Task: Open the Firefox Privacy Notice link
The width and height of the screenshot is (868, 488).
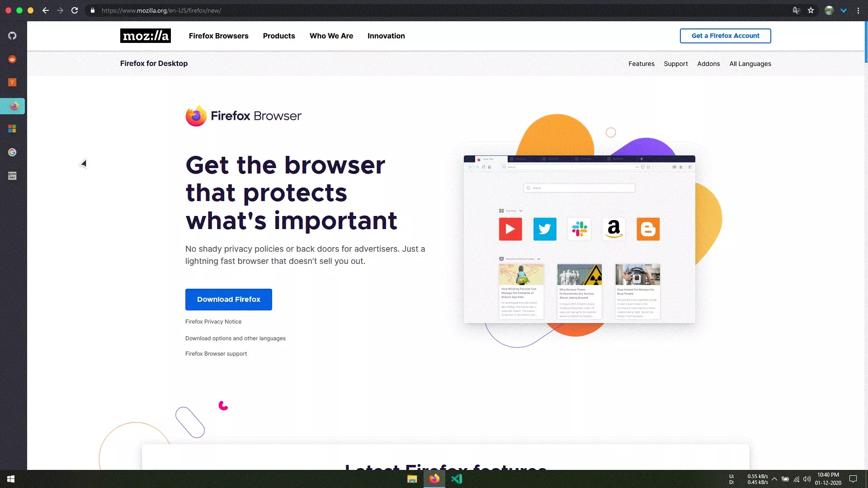Action: (x=213, y=321)
